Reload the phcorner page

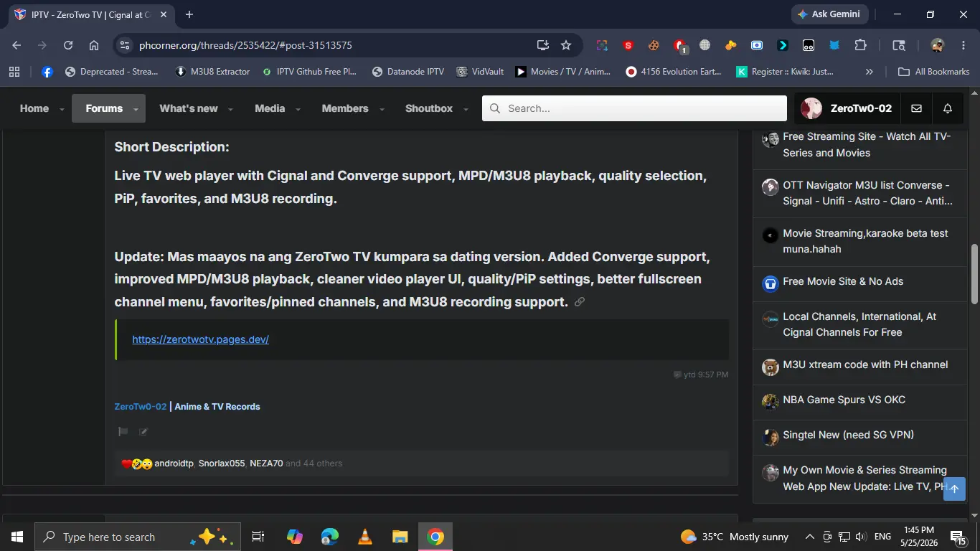click(x=68, y=45)
